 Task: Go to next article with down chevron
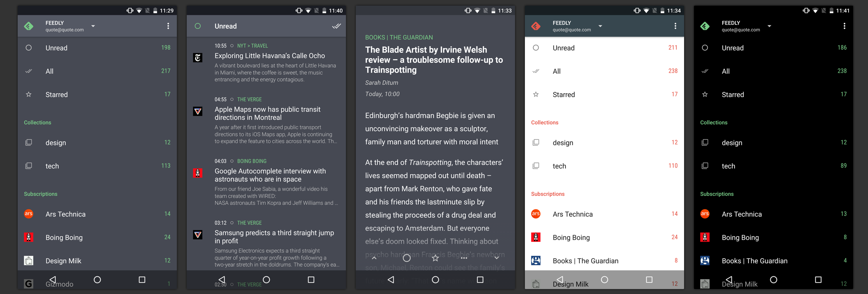(x=497, y=258)
